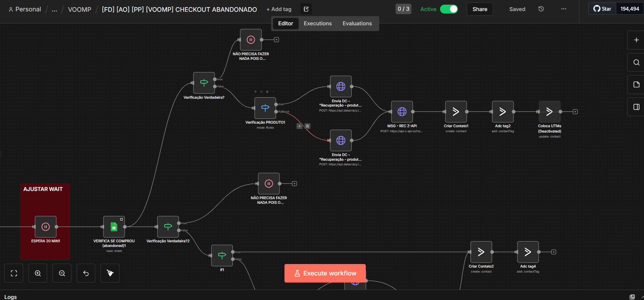This screenshot has width=644, height=300.
Task: Open the GitHub Star button
Action: tap(602, 9)
